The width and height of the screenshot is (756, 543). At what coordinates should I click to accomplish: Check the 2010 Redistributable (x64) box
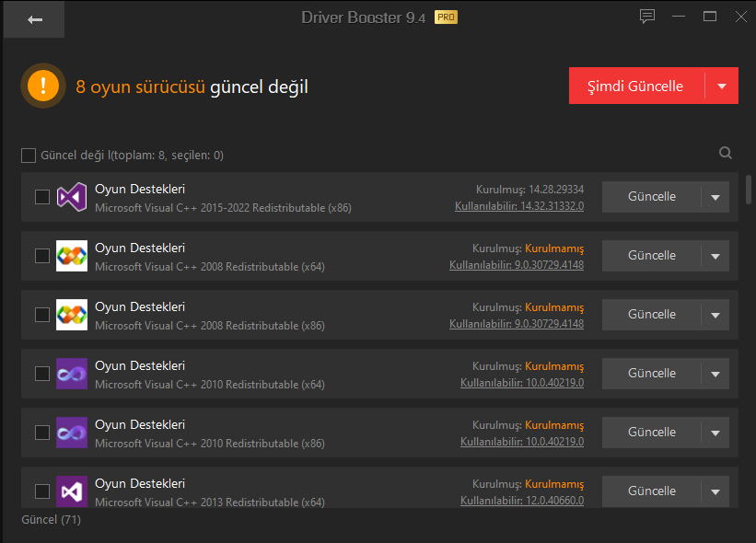pos(42,374)
